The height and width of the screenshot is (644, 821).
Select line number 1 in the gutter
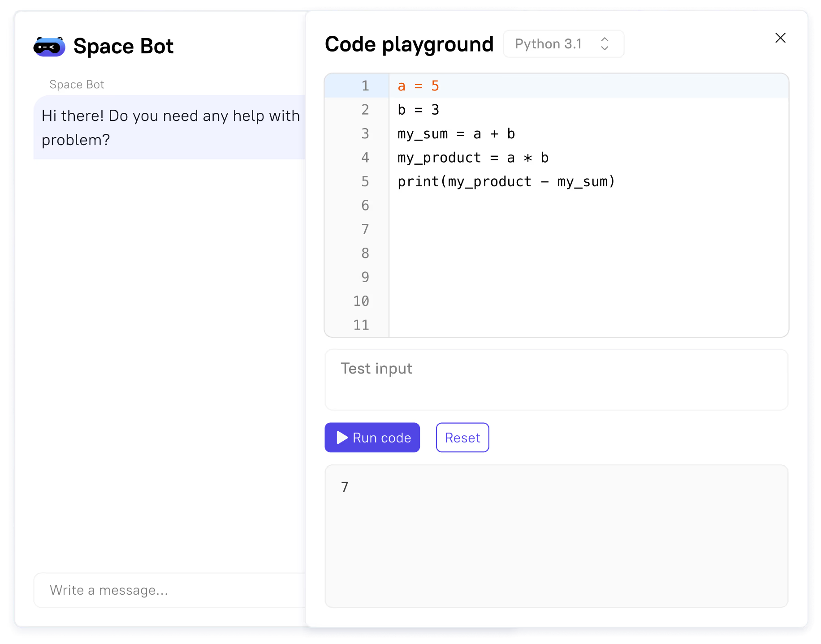(x=365, y=86)
